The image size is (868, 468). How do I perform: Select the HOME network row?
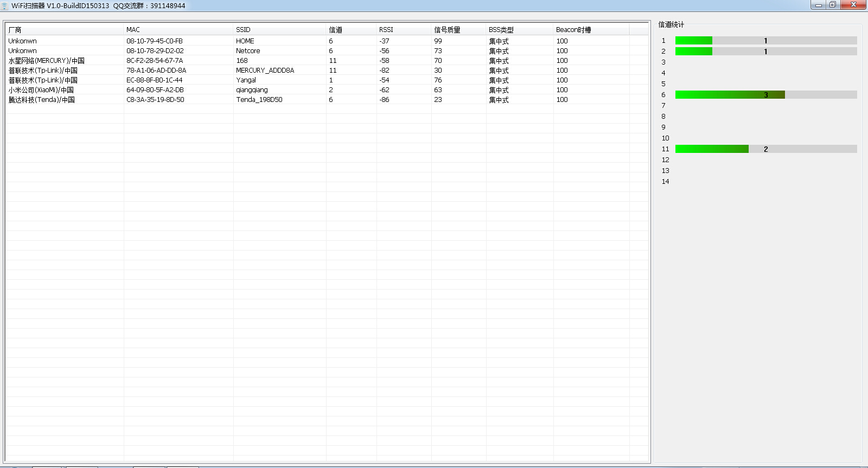tap(245, 41)
